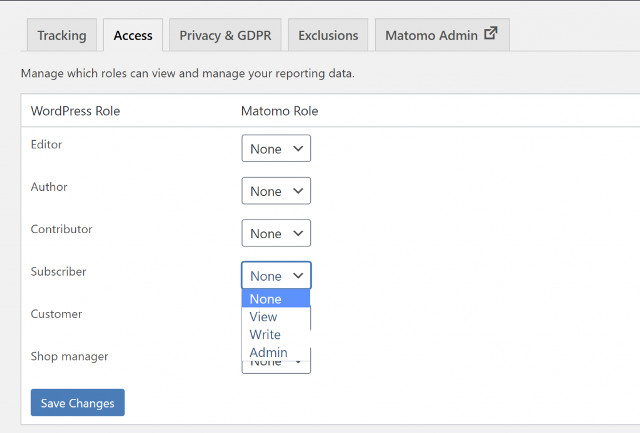Open the Exclusions tab
Viewport: 640px width, 433px height.
[x=328, y=35]
